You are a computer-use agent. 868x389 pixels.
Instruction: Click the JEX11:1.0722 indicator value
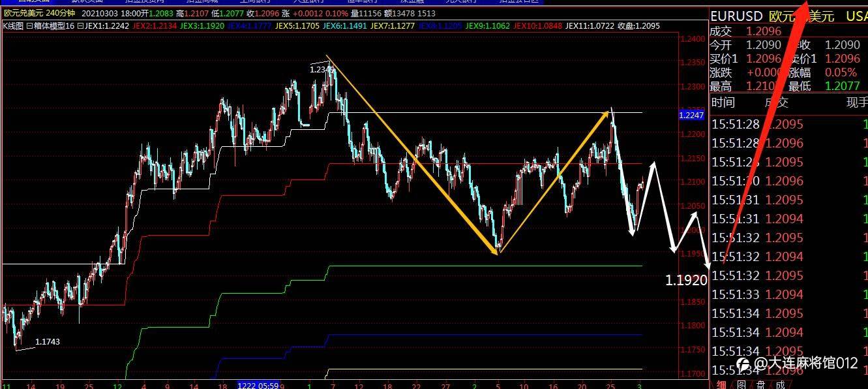click(590, 26)
